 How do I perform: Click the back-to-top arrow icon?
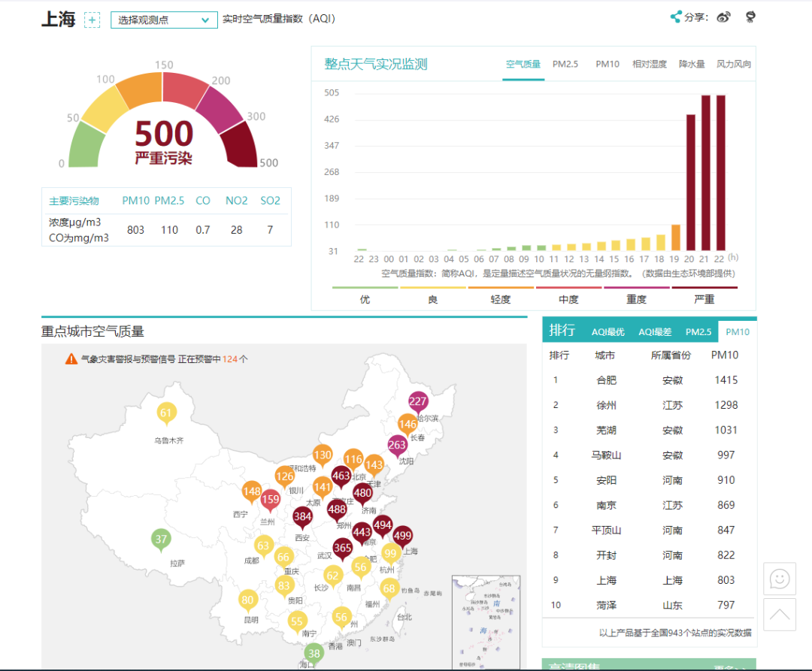pyautogui.click(x=780, y=615)
